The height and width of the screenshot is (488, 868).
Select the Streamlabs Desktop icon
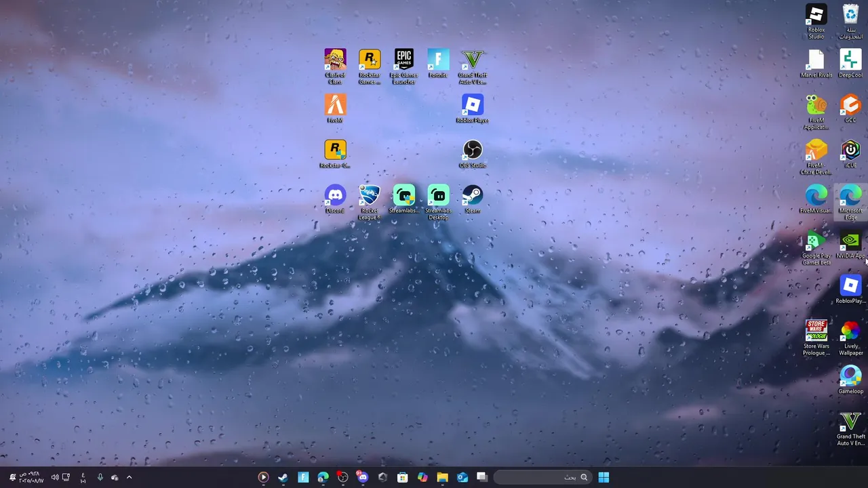(438, 202)
